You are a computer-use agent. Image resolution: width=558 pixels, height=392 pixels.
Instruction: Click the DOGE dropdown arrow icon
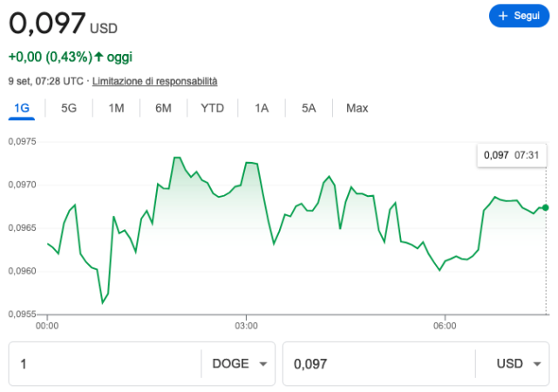click(x=263, y=364)
